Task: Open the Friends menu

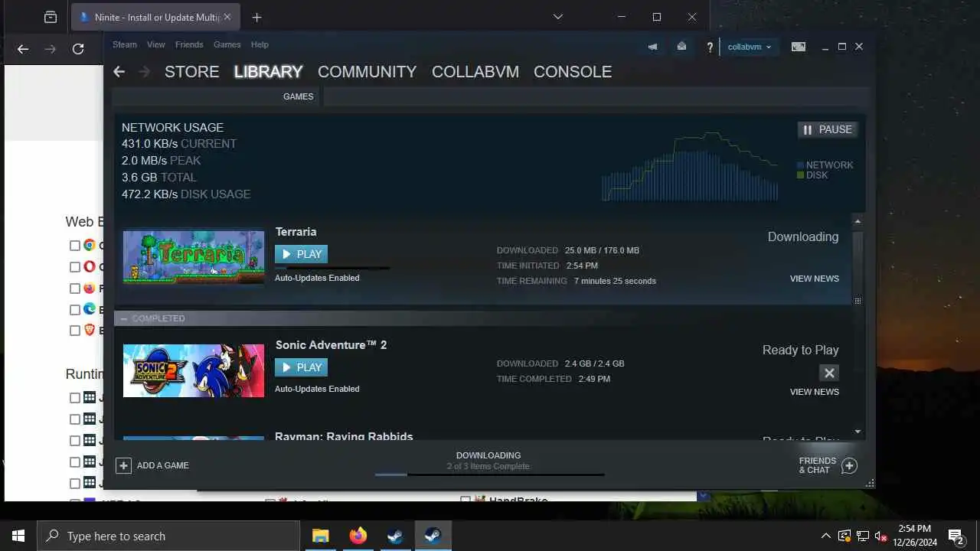Action: pos(189,44)
